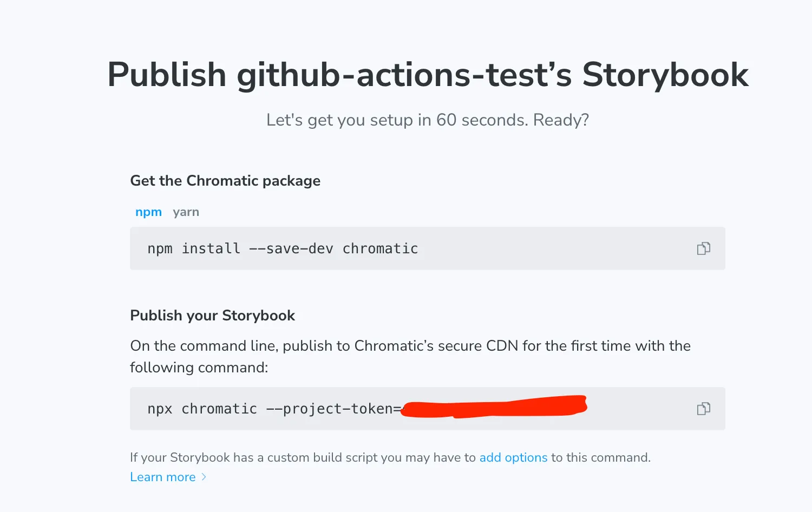Click the word chromatic in install command
Image resolution: width=812 pixels, height=512 pixels.
380,249
